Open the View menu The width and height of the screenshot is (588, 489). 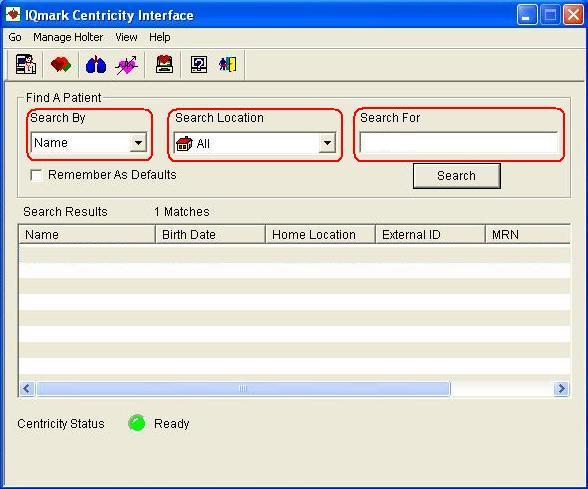point(126,37)
